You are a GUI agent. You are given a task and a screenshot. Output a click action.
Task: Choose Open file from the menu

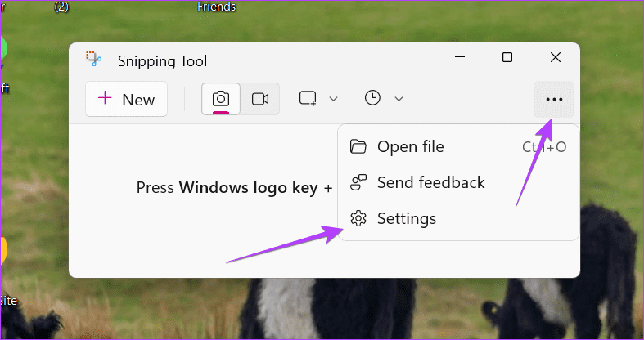(458, 147)
